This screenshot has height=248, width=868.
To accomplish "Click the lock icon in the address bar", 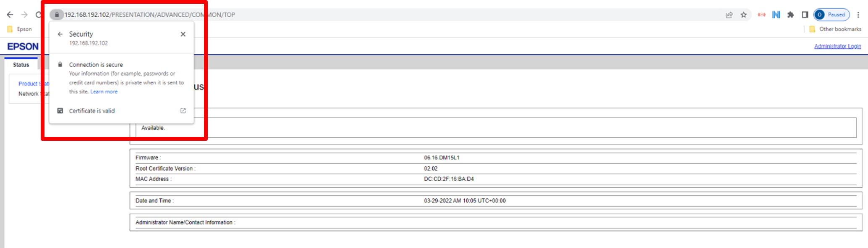I will pos(57,15).
